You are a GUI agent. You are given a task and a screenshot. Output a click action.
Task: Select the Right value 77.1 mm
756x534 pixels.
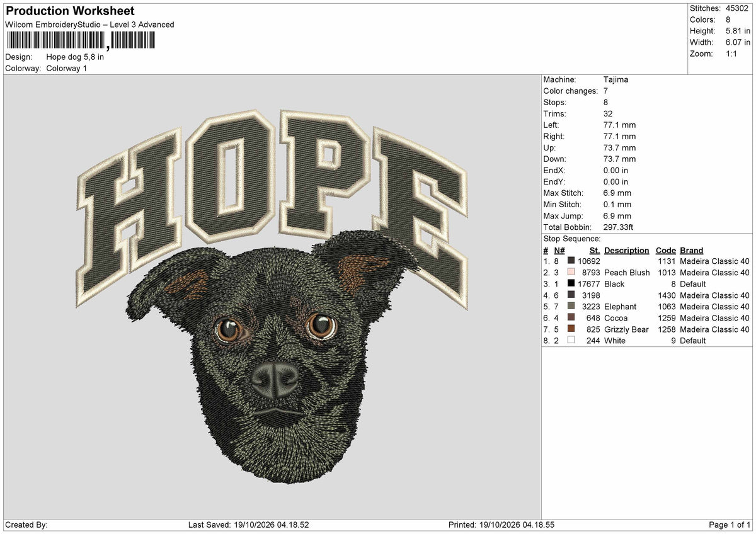[x=619, y=136]
